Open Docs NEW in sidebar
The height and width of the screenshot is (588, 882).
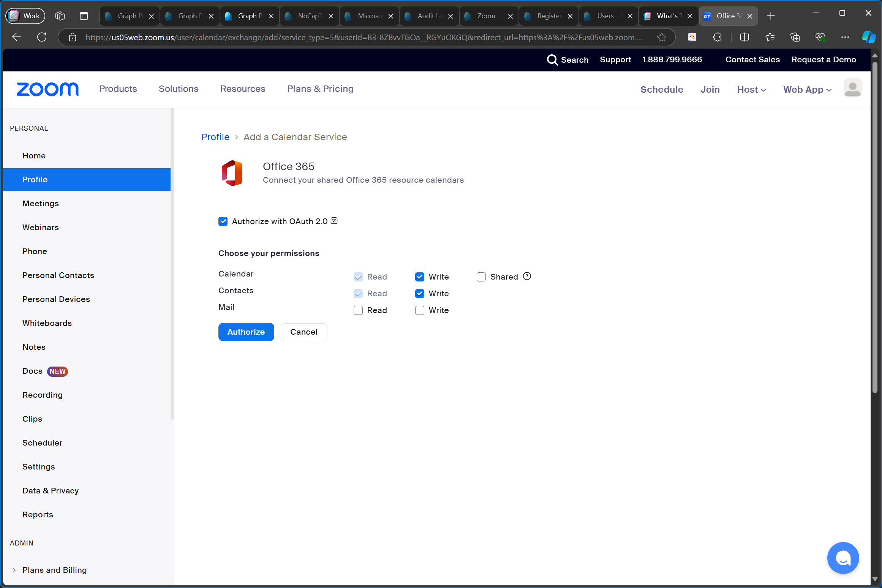pyautogui.click(x=87, y=371)
